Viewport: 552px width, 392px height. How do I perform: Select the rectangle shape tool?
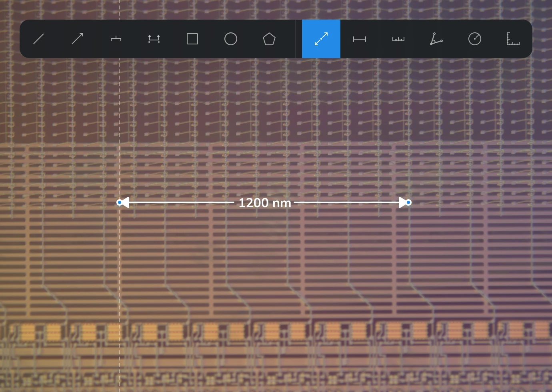(192, 39)
